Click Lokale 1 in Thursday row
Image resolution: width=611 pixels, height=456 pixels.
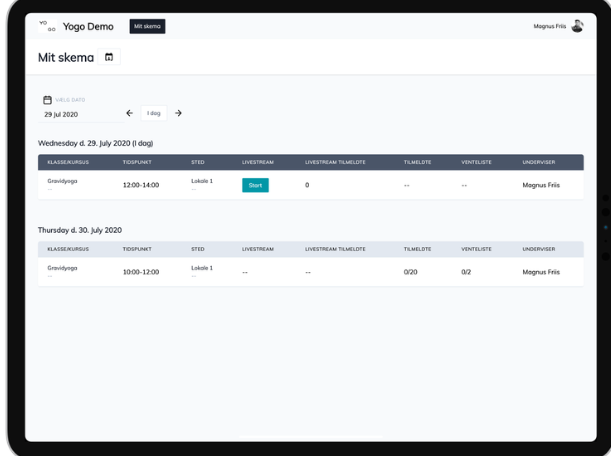pyautogui.click(x=202, y=268)
